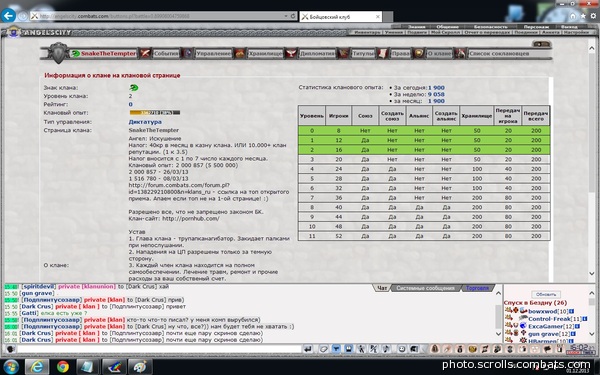Focus the chat message input field
This screenshot has height=375, width=600.
tap(159, 349)
